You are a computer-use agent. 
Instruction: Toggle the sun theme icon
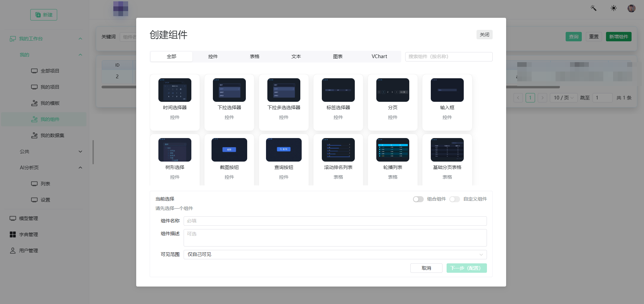tap(614, 8)
